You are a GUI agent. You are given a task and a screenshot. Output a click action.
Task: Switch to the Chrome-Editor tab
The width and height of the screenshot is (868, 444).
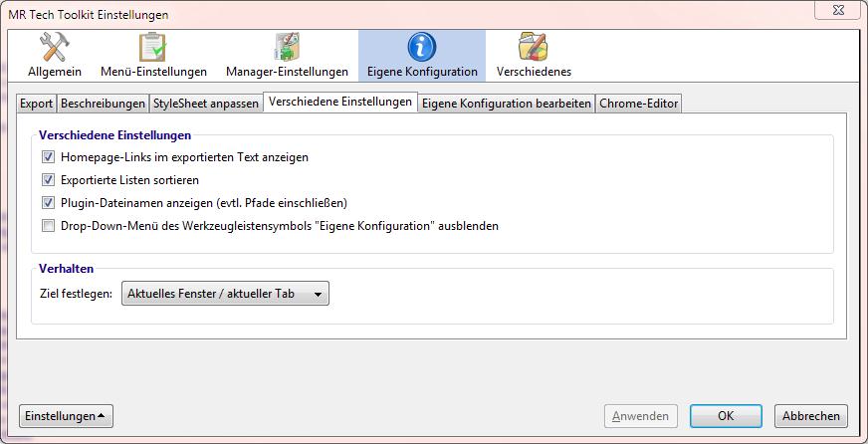pos(638,104)
